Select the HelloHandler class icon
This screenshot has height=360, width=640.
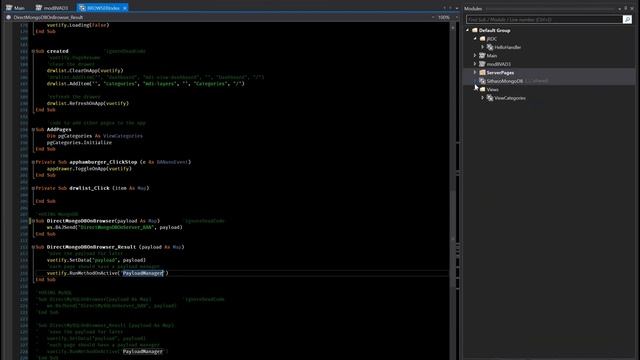490,47
